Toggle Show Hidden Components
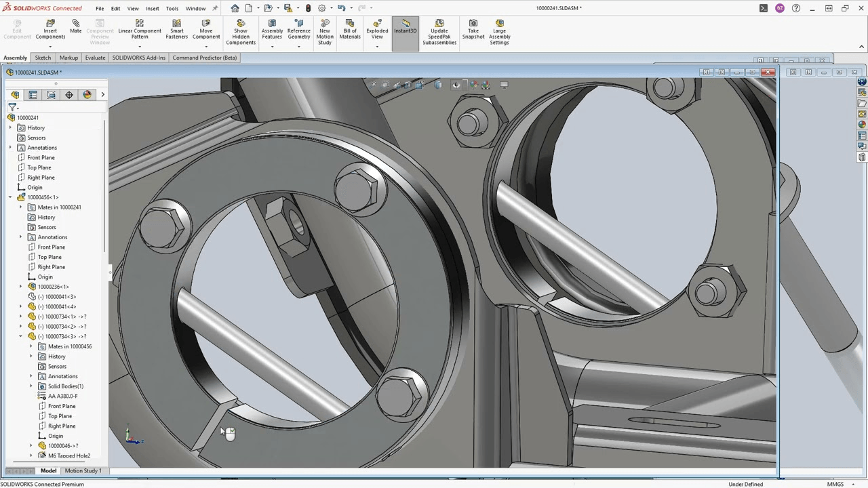Image resolution: width=868 pixels, height=488 pixels. coord(240,30)
